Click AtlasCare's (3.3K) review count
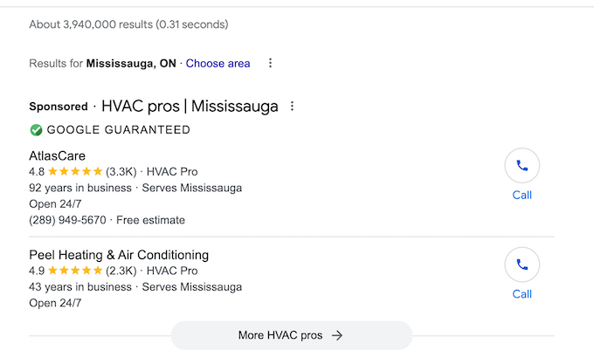Screen dimensions: 594x364 coord(121,172)
